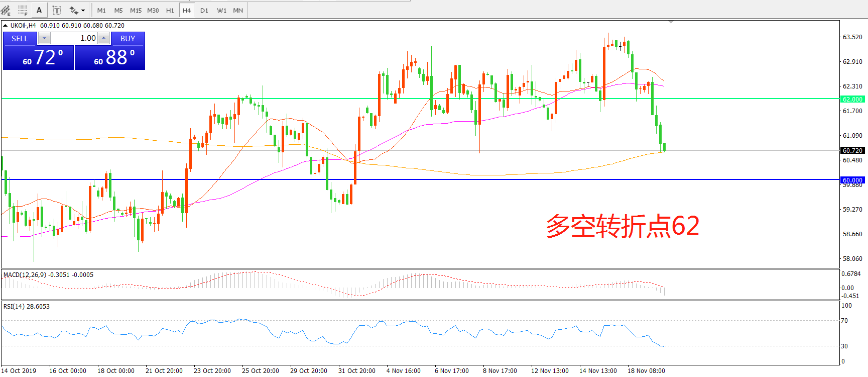
Task: Click the chart shift marker triangle
Action: pyautogui.click(x=671, y=22)
